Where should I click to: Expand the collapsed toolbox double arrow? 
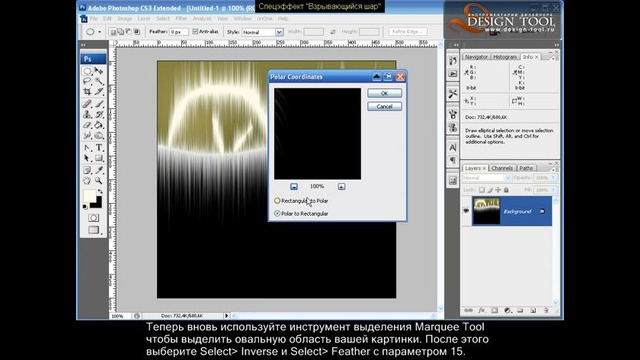click(x=83, y=45)
